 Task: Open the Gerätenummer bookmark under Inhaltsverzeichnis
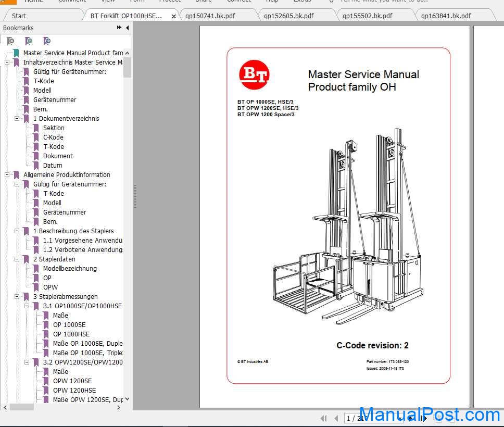click(55, 99)
